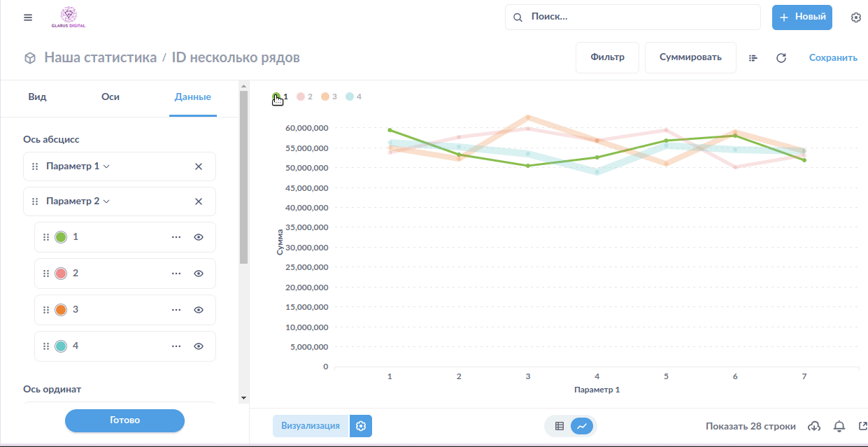The height and width of the screenshot is (447, 868).
Task: Click the Сохранить link
Action: (833, 58)
